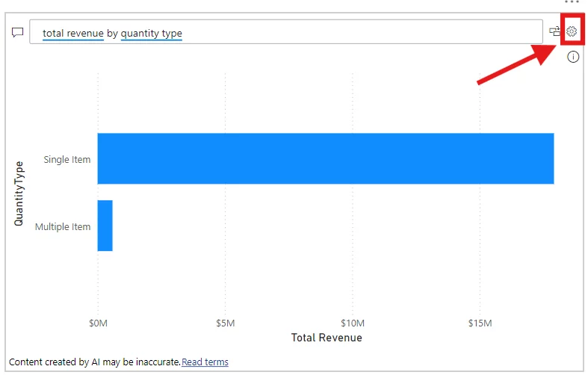Click the $5M axis tick label
The width and height of the screenshot is (588, 375).
tap(225, 323)
